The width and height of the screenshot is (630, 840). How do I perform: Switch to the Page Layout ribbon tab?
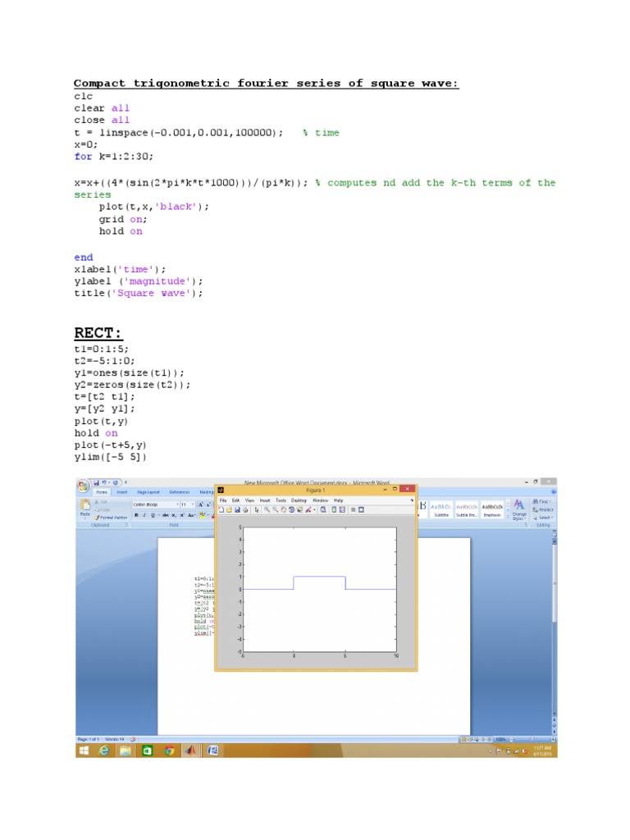[x=148, y=492]
